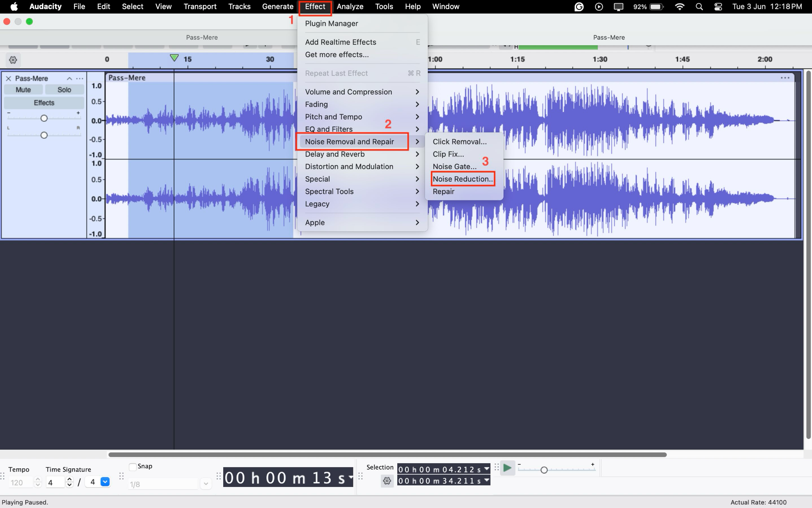812x508 pixels.
Task: Adjust the track pan slider knob
Action: 44,135
